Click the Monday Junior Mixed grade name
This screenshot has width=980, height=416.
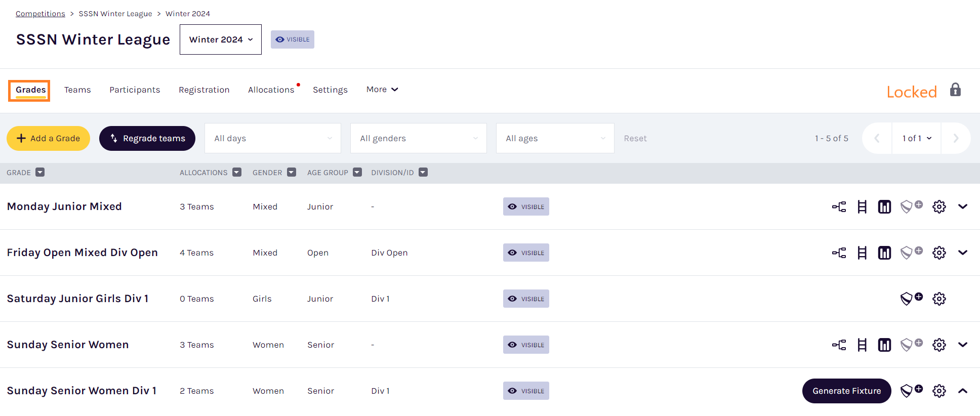(x=64, y=206)
